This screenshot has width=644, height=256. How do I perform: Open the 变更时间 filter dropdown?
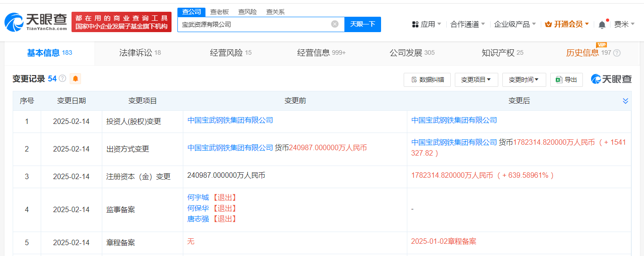pos(524,80)
